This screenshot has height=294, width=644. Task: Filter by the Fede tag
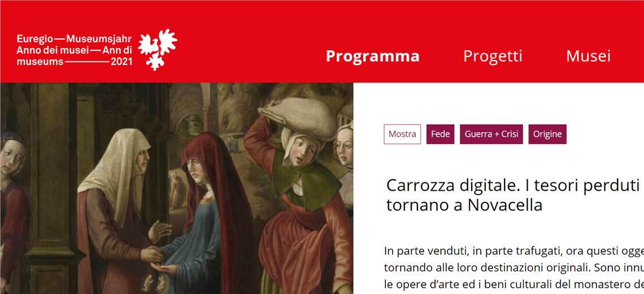[x=440, y=134]
